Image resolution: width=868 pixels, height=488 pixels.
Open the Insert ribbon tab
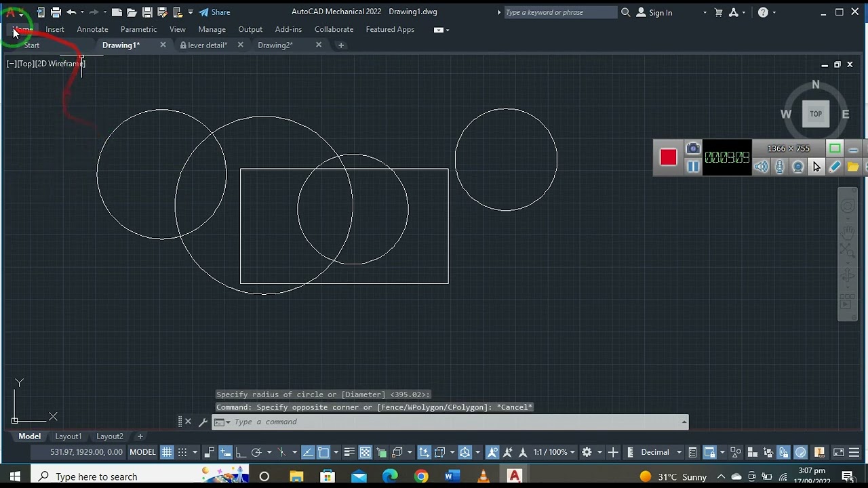[x=55, y=29]
